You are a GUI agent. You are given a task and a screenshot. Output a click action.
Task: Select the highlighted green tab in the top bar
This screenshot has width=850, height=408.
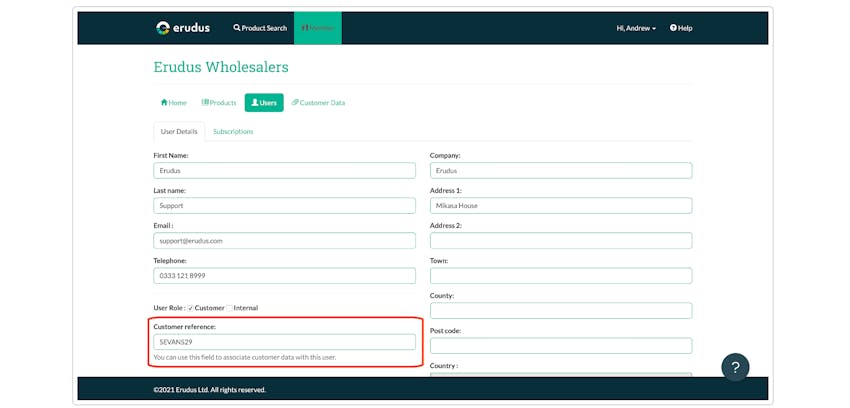318,28
